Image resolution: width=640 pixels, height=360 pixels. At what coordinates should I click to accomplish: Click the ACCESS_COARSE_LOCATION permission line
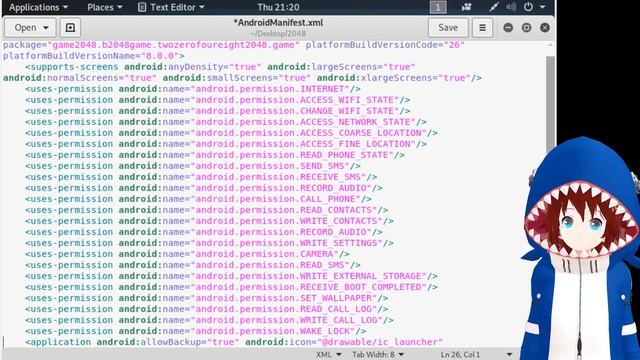[x=231, y=133]
